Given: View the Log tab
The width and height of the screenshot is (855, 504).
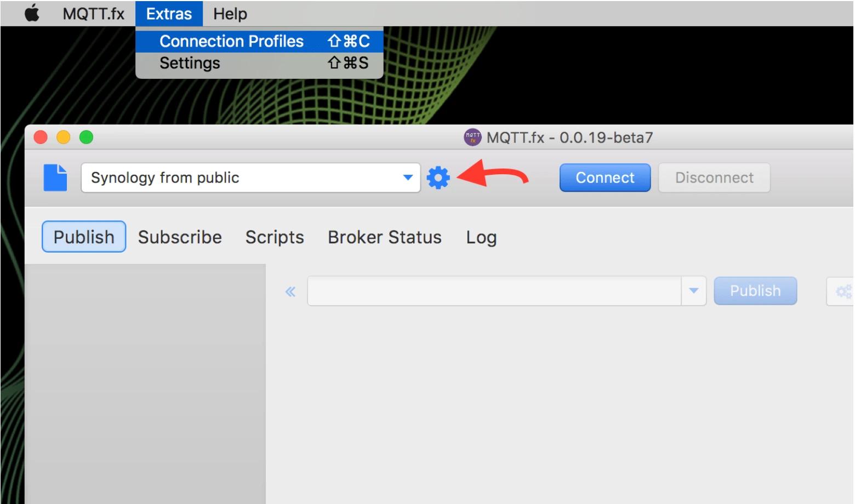Looking at the screenshot, I should [481, 237].
